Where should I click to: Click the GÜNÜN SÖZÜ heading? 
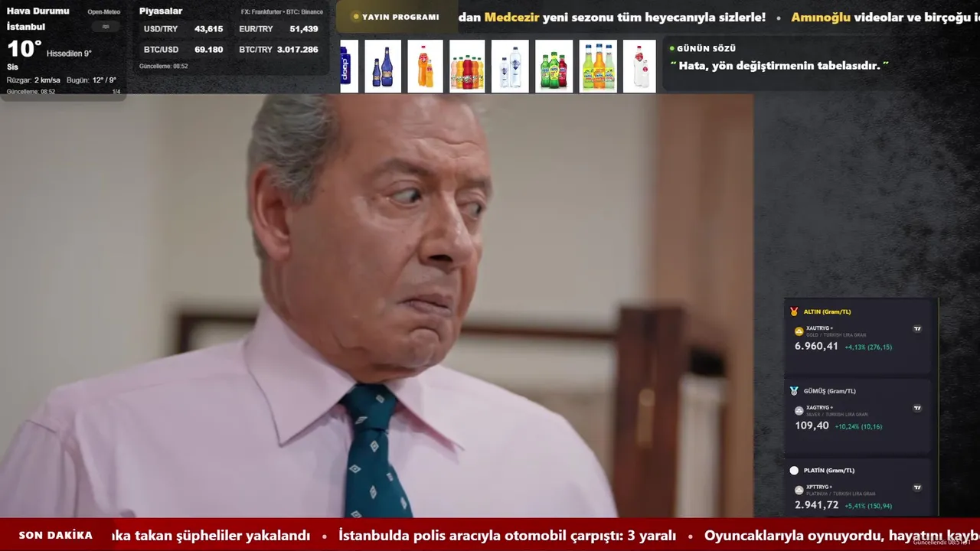click(707, 48)
